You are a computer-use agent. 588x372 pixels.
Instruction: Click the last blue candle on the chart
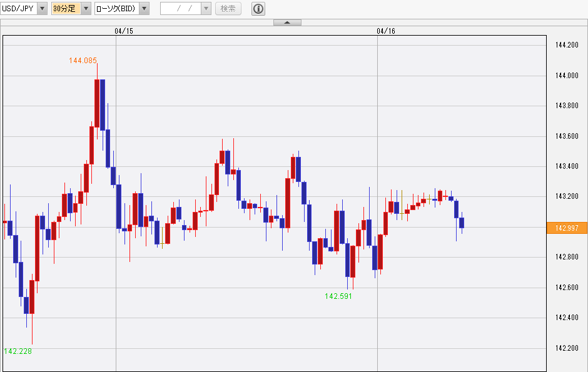coord(462,223)
